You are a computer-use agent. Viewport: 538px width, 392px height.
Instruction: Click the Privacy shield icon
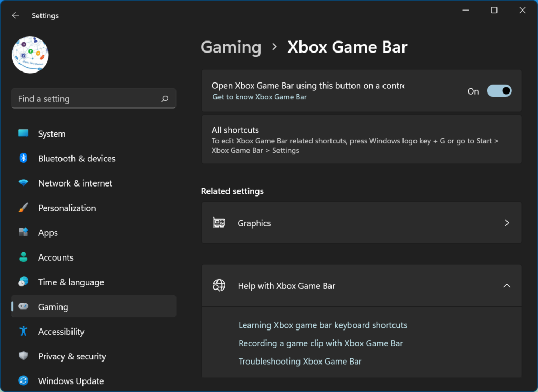click(23, 356)
